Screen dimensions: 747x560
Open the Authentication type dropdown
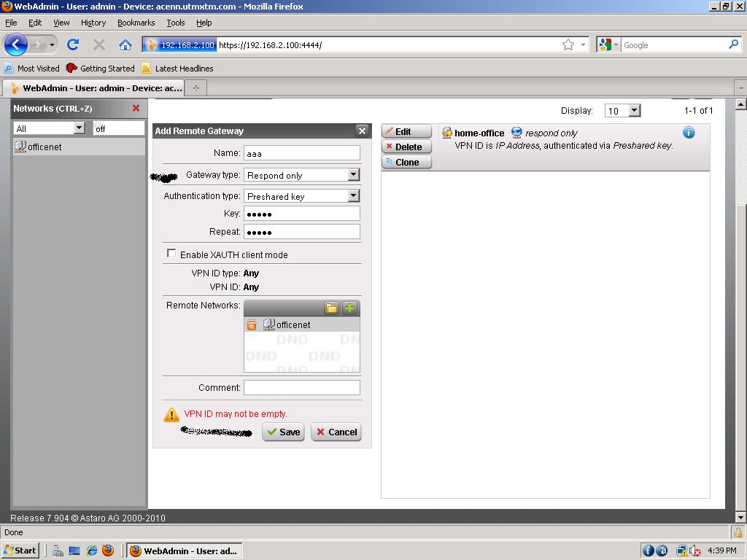point(353,196)
